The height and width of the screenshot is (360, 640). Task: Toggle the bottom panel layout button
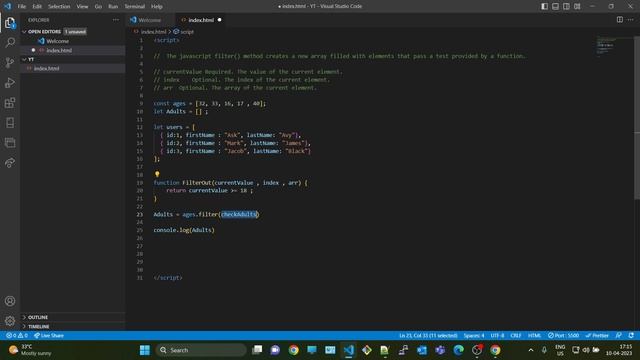coord(556,6)
